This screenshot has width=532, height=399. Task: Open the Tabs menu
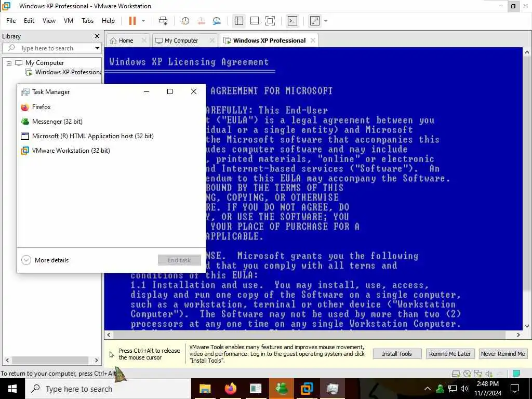[x=87, y=21]
